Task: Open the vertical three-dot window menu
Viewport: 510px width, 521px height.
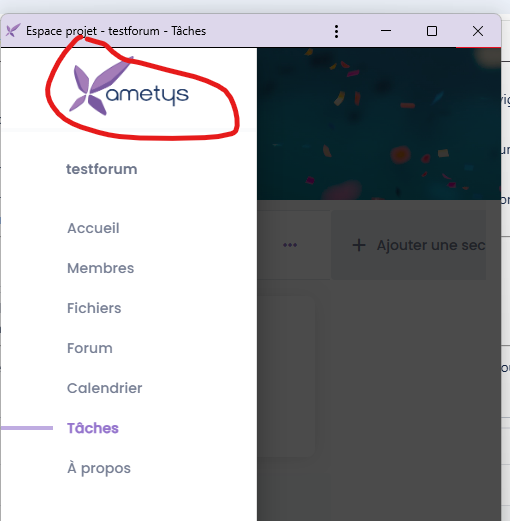Action: 336,31
